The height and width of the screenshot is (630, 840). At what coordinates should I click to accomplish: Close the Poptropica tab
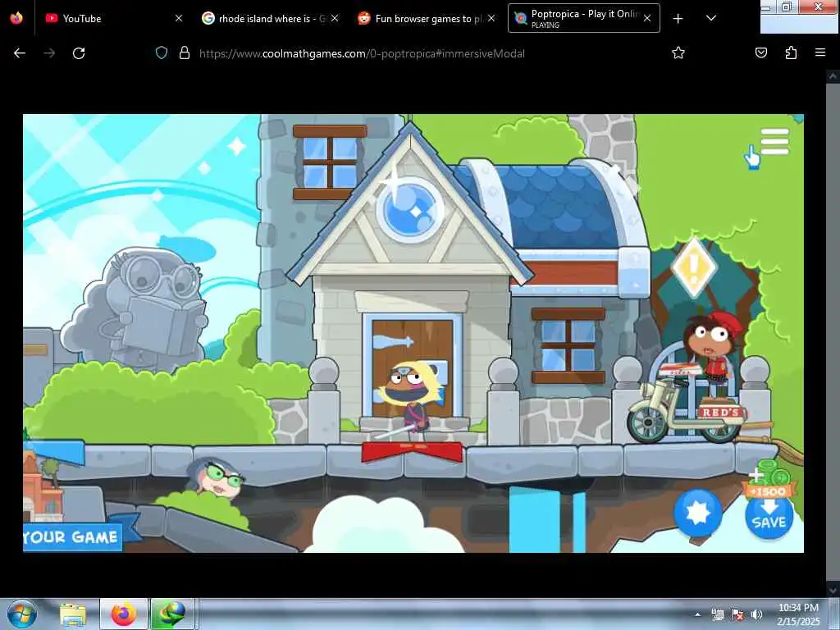pos(647,18)
